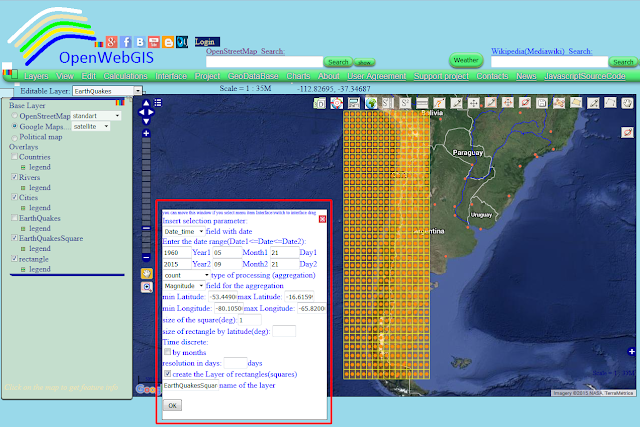Open the YouTube social icon
This screenshot has width=640, height=427.
coord(154,42)
